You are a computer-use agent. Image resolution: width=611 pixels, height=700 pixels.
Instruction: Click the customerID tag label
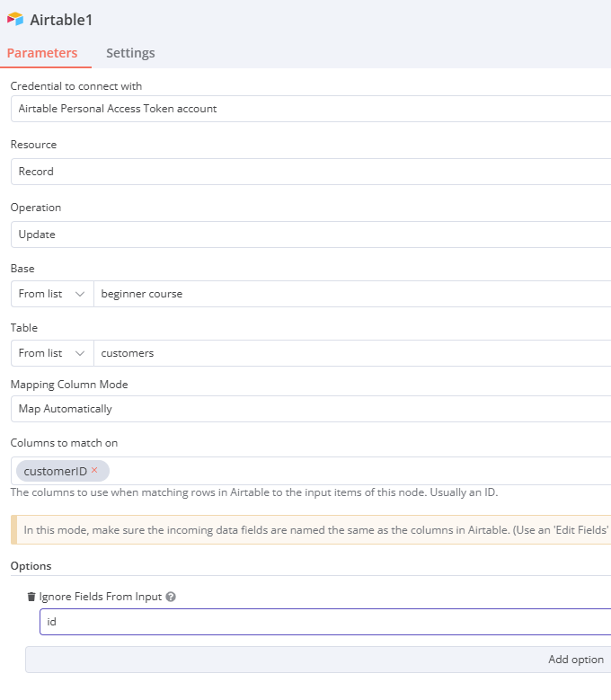56,471
